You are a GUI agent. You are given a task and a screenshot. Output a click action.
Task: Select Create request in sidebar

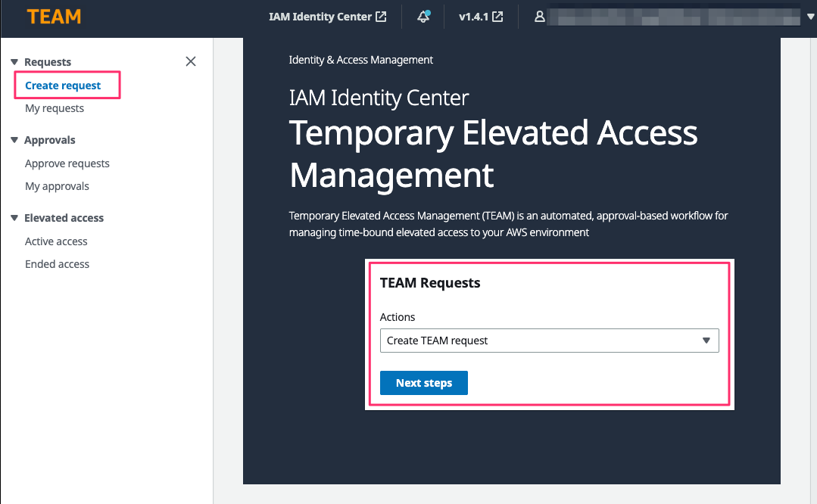coord(63,86)
